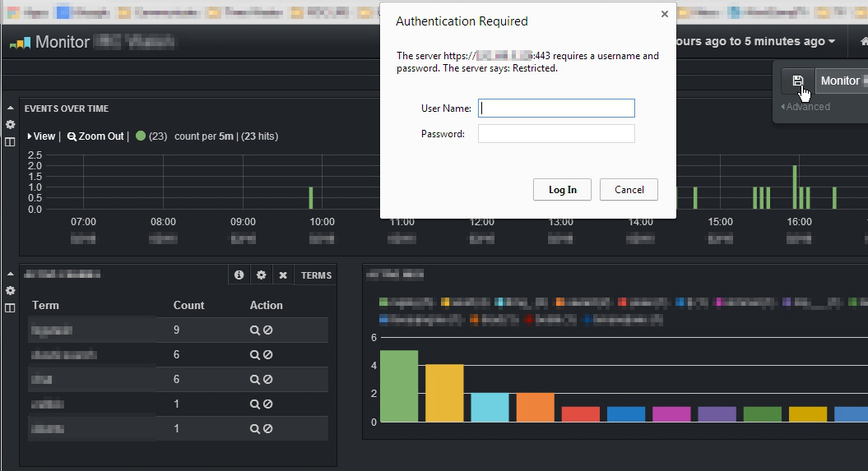Click magnifier icon in last table row
Screen dimensions: 868x471
[255, 428]
